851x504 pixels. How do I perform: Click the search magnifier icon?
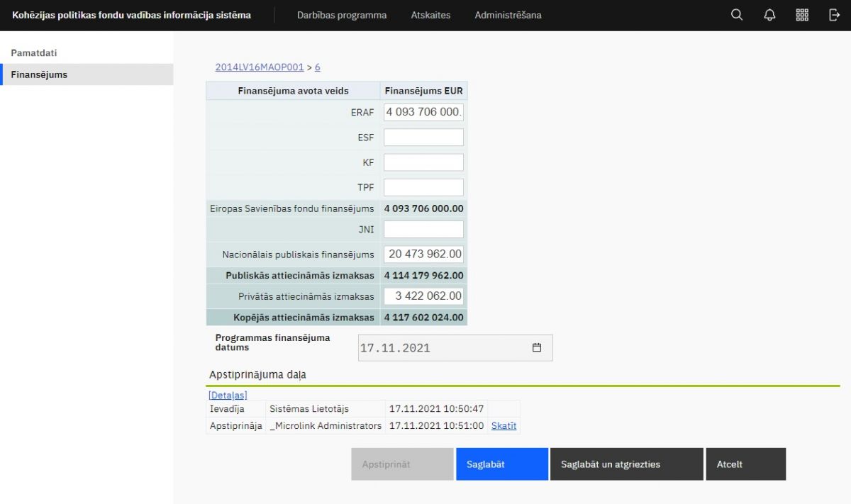pos(737,15)
